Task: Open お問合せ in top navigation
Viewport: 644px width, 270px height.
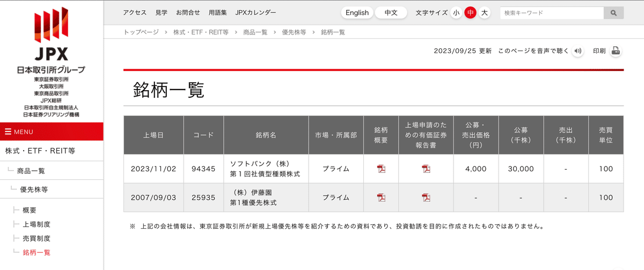Action: pyautogui.click(x=188, y=13)
